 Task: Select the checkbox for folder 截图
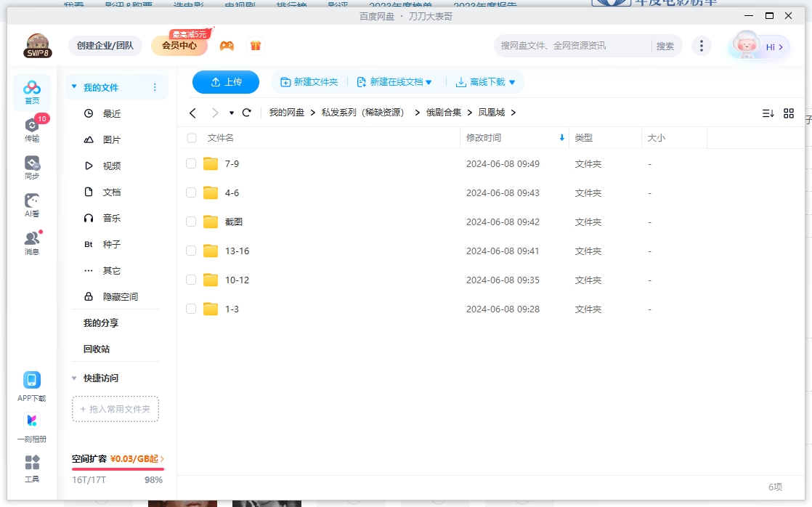(190, 222)
